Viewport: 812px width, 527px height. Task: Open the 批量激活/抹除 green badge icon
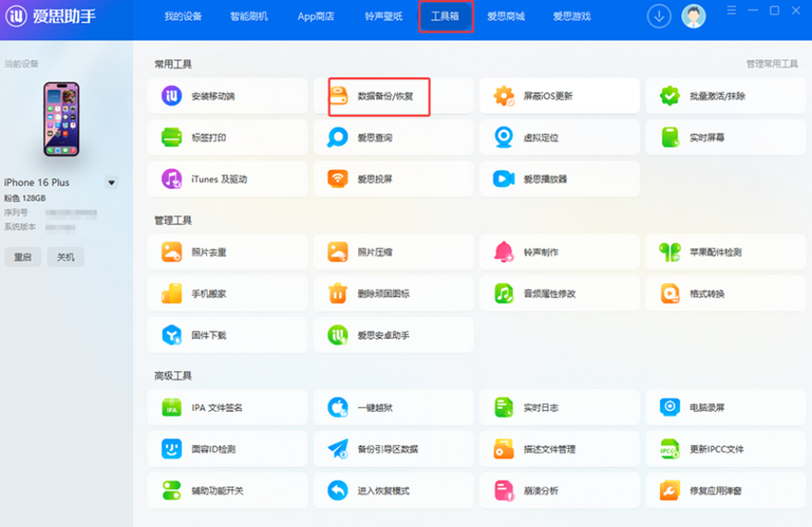coord(670,96)
